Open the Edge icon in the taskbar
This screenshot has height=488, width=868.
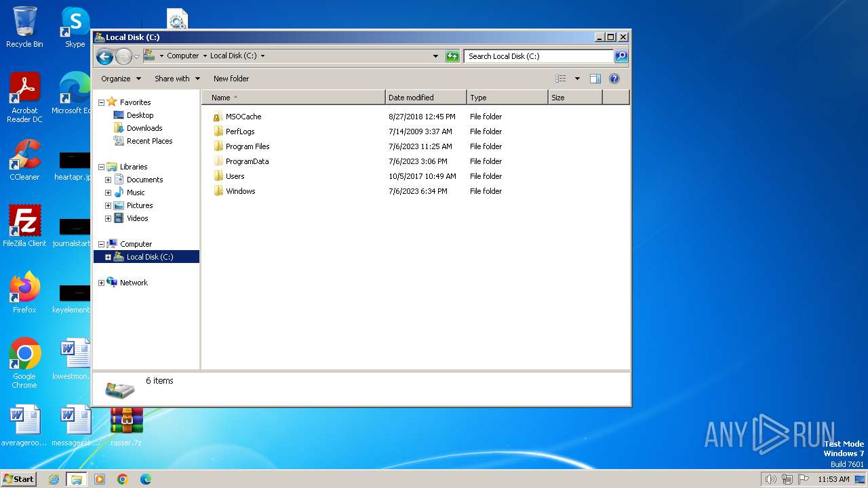point(145,479)
